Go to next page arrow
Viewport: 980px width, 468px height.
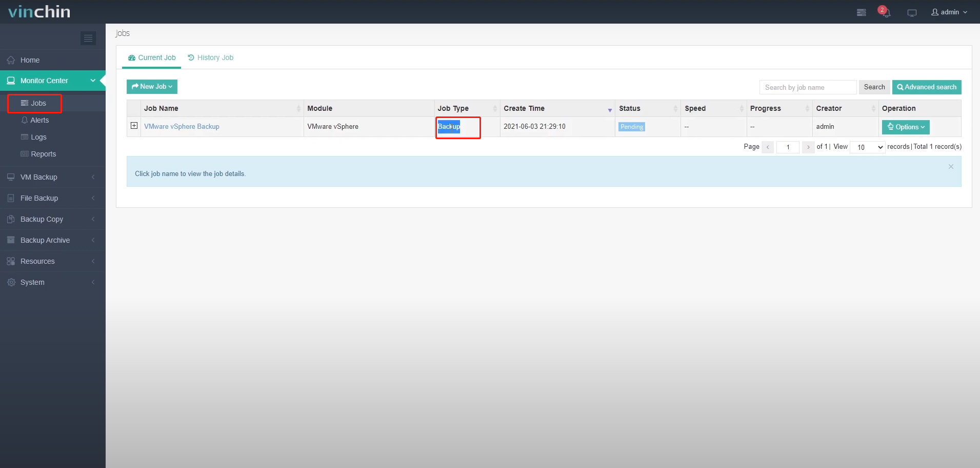(x=808, y=147)
